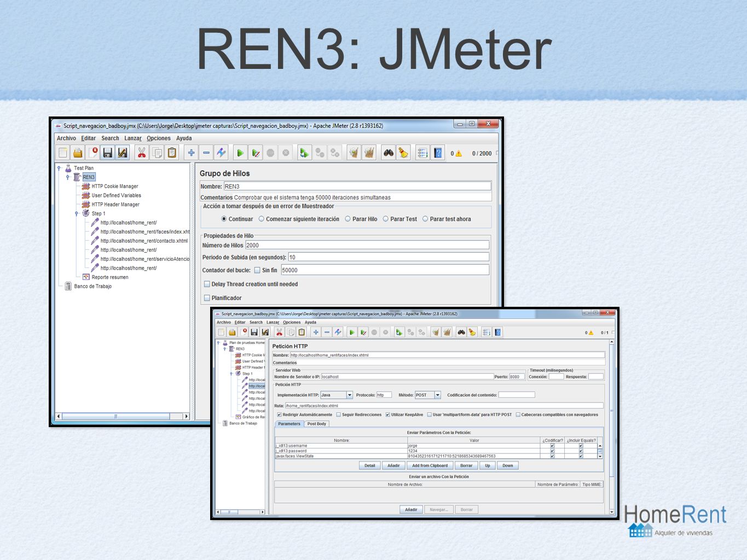
Task: Click the Function Helper list icon in the back window
Action: click(x=422, y=153)
